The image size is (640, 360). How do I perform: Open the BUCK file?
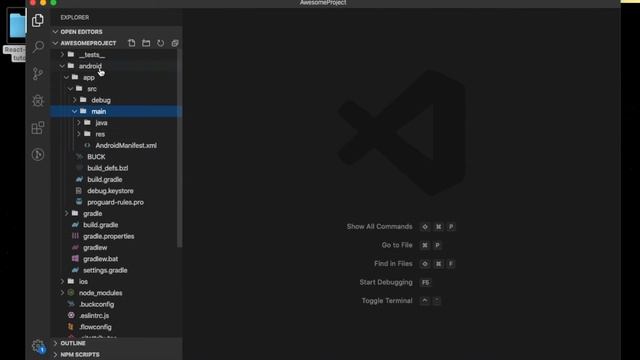tap(96, 157)
